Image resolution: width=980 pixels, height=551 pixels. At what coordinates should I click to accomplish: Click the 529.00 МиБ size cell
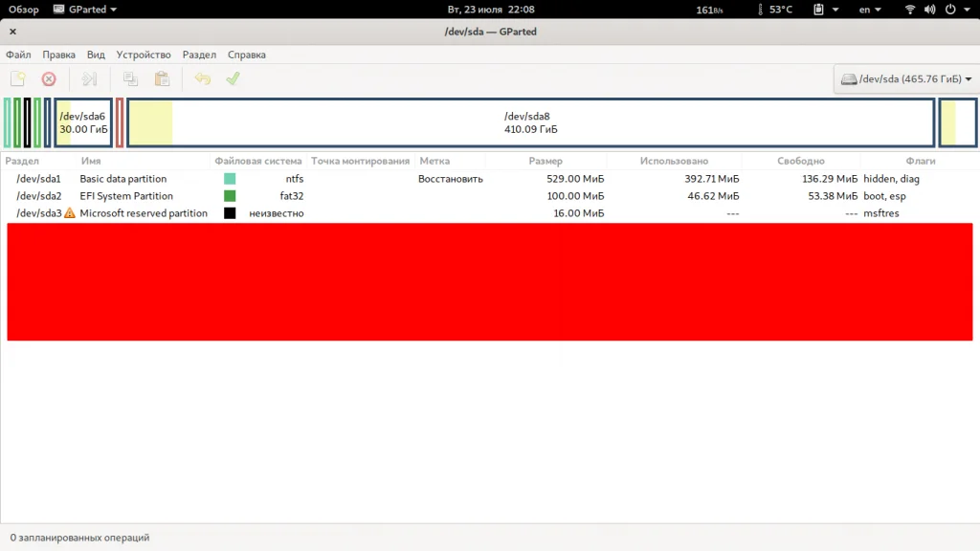tap(575, 179)
